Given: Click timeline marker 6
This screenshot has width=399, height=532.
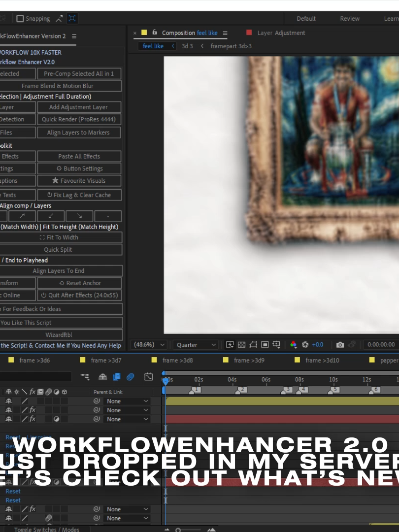Looking at the screenshot, I should 375,390.
